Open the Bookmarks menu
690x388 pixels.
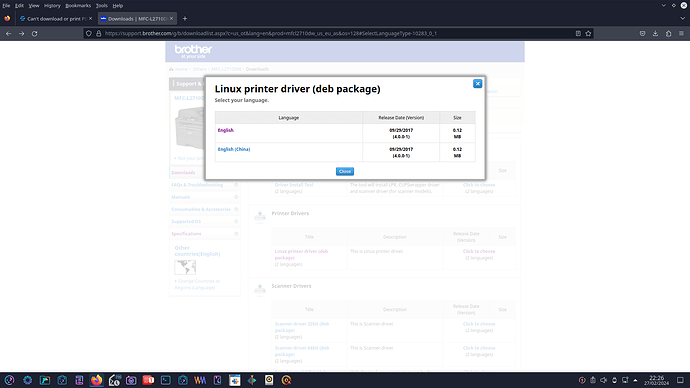click(x=78, y=6)
